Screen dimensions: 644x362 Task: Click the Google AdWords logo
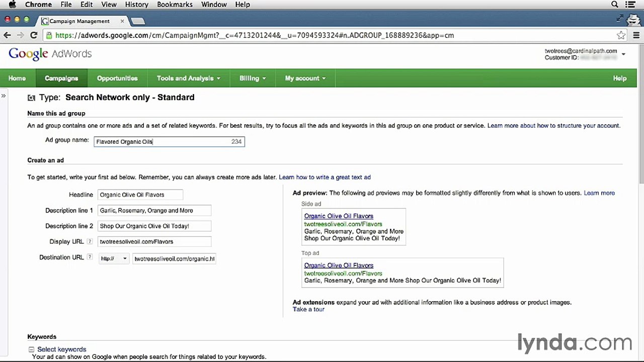click(50, 54)
